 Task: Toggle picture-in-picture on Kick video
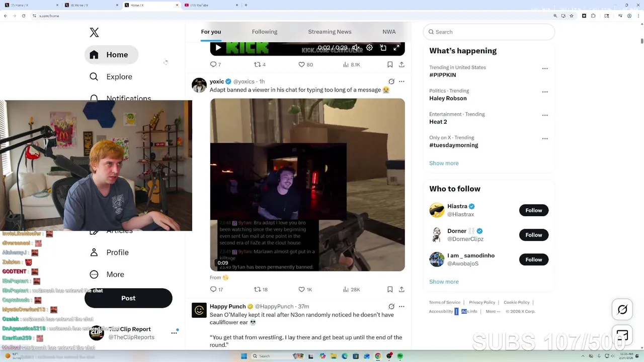point(383,48)
